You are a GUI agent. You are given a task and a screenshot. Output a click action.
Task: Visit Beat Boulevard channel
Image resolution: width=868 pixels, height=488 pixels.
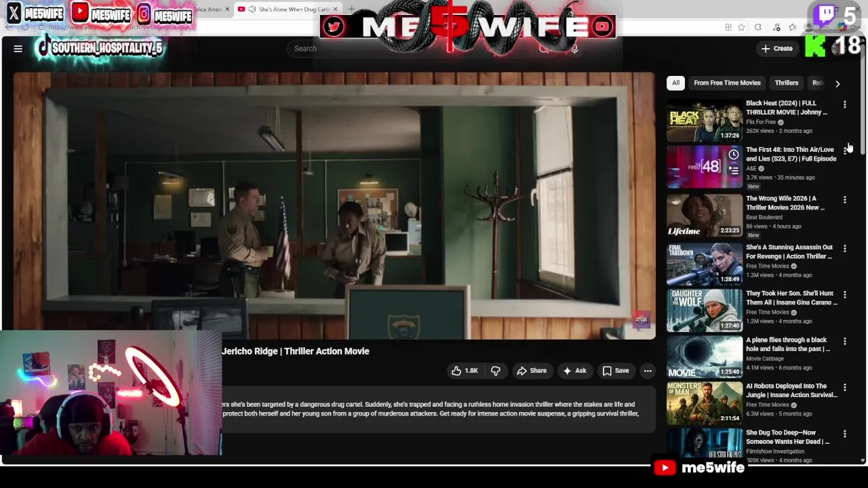(764, 218)
